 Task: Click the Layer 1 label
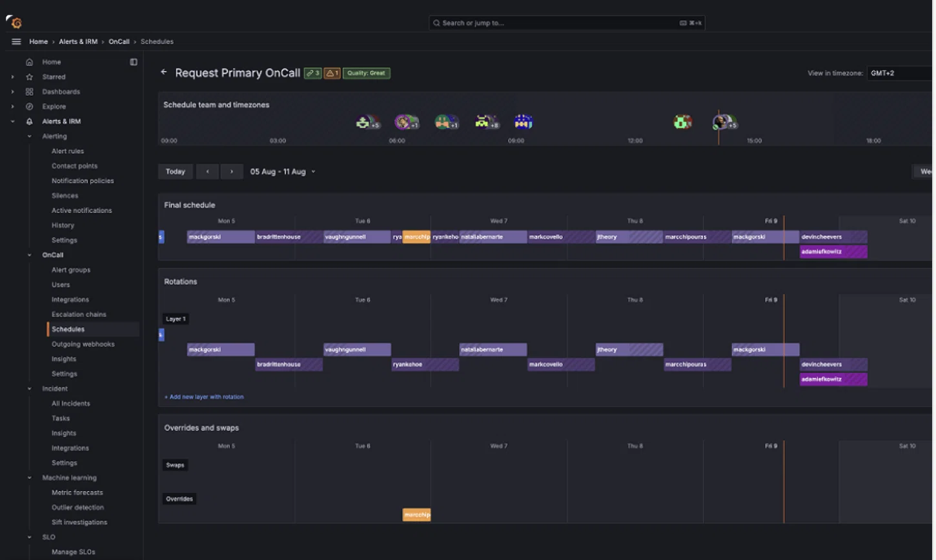point(176,319)
